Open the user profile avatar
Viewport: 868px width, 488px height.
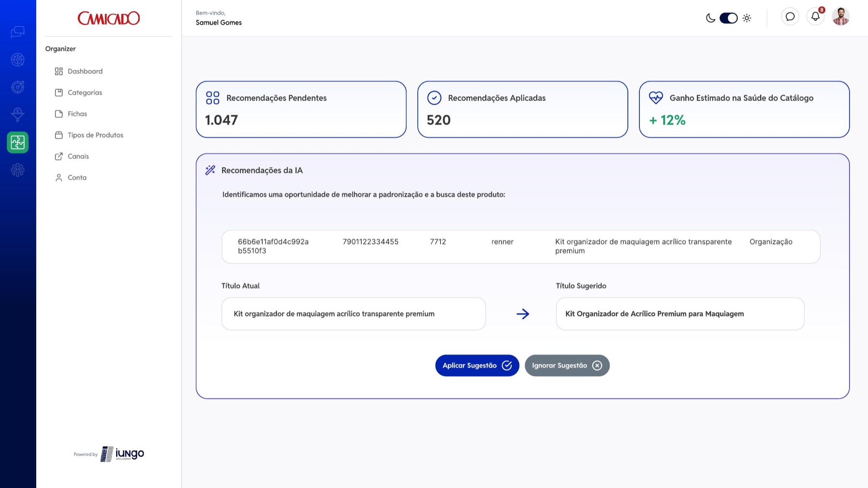pyautogui.click(x=841, y=17)
